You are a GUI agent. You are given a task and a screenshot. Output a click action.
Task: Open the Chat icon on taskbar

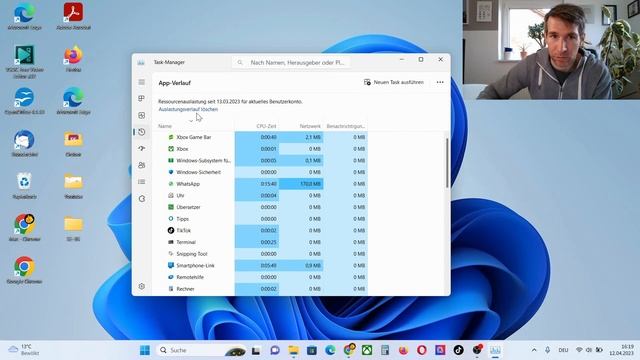275,350
